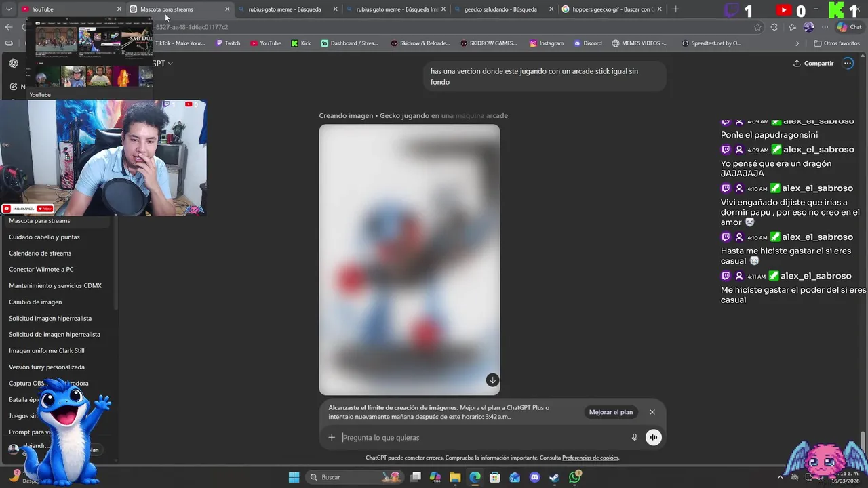The width and height of the screenshot is (868, 488).
Task: Close the geecko saludando tab
Action: click(551, 9)
